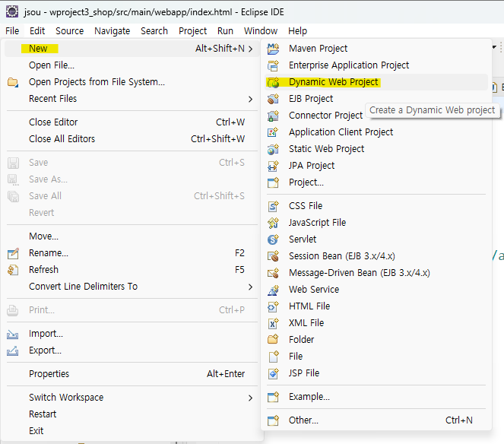Select JPA Project label
The height and width of the screenshot is (444, 504).
pyautogui.click(x=312, y=166)
